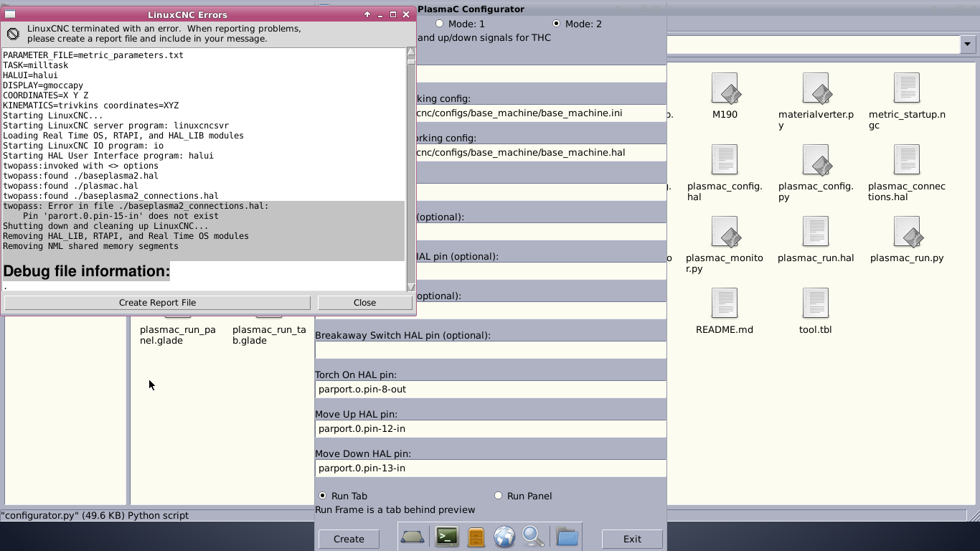Click the 'twopass:found ./plasmac.hal' log line

point(71,186)
